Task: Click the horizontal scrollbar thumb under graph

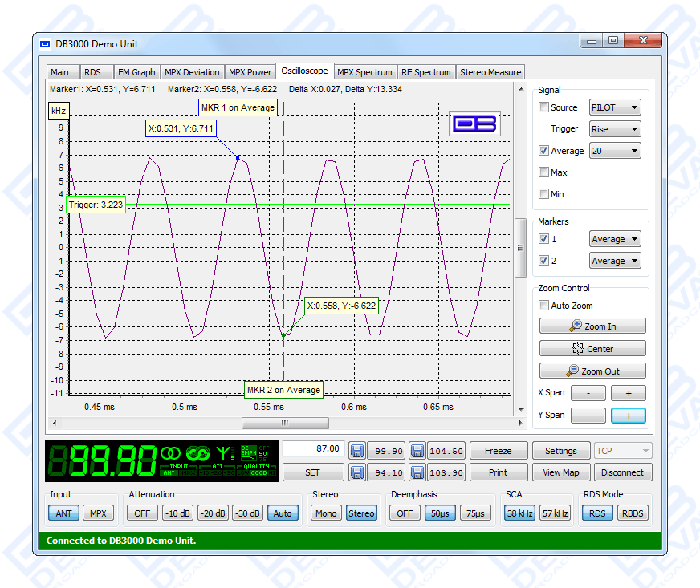Action: pyautogui.click(x=285, y=423)
